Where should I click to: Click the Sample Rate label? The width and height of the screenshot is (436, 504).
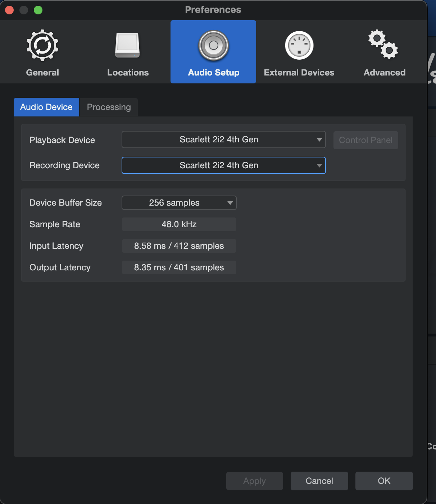pos(55,224)
